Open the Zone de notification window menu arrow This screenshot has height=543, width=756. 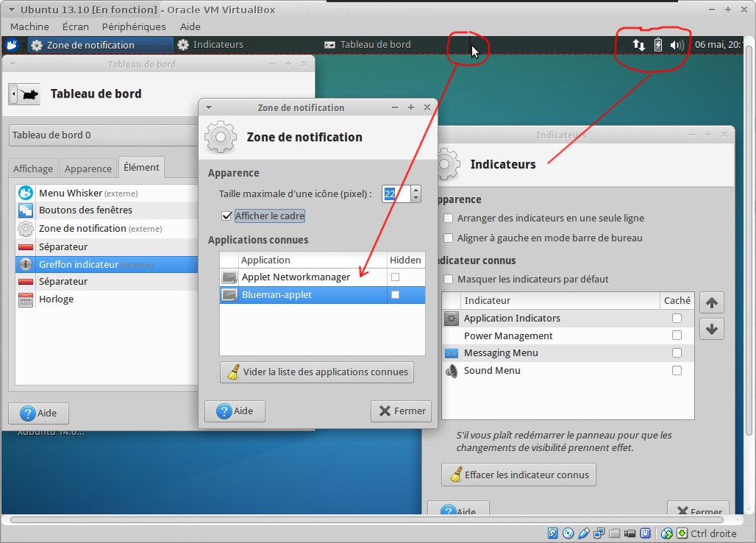pyautogui.click(x=209, y=107)
